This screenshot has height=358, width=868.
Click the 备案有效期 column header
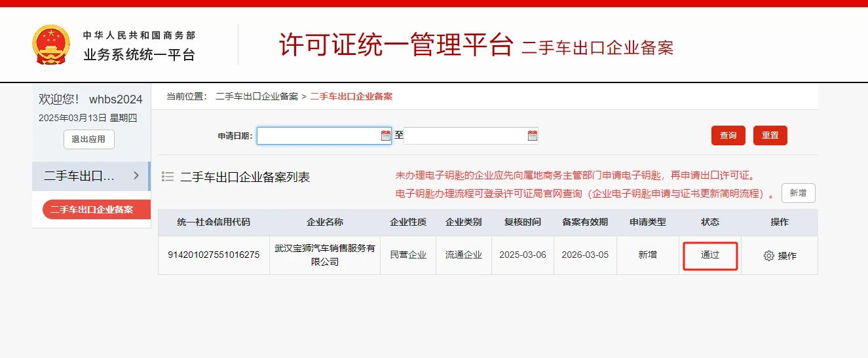[x=585, y=223]
